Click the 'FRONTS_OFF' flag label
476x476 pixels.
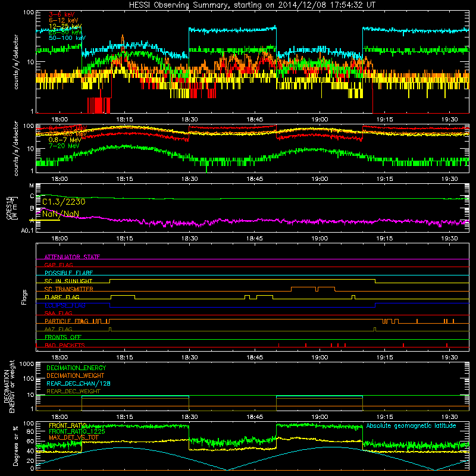(63, 337)
